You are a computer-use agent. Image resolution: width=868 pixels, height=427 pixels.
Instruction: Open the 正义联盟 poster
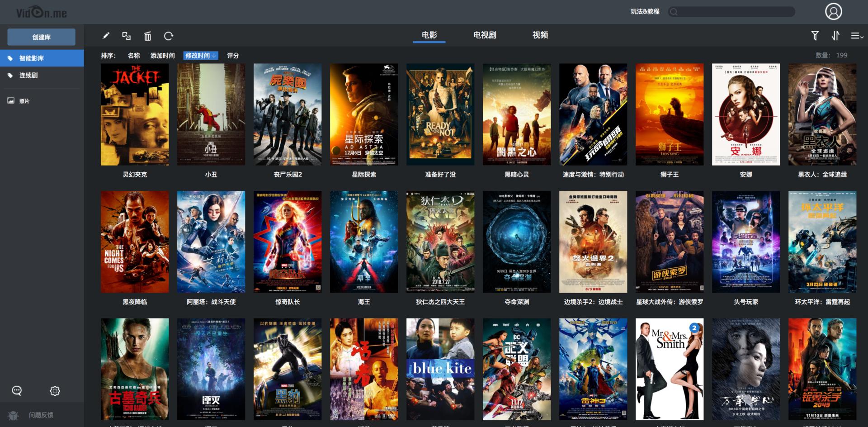[517, 370]
